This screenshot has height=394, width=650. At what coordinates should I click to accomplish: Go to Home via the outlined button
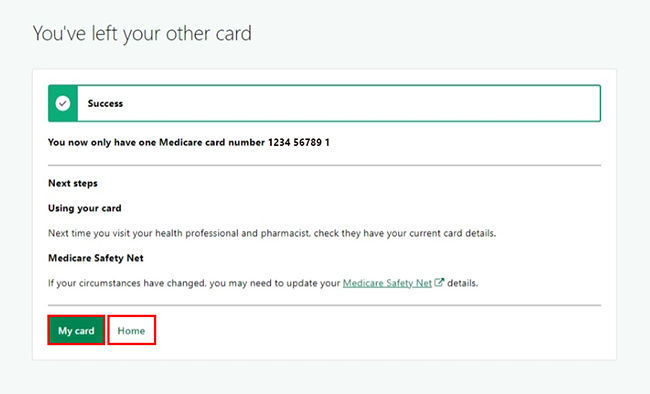click(x=131, y=330)
